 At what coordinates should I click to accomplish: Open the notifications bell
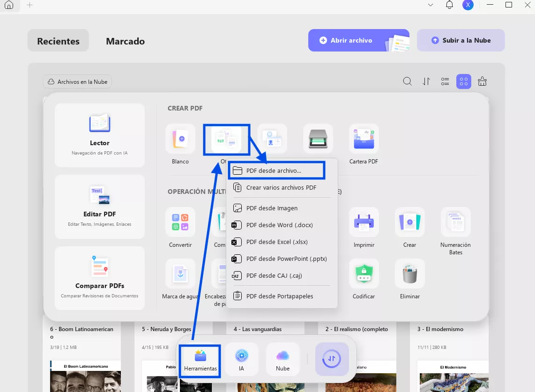click(x=449, y=5)
